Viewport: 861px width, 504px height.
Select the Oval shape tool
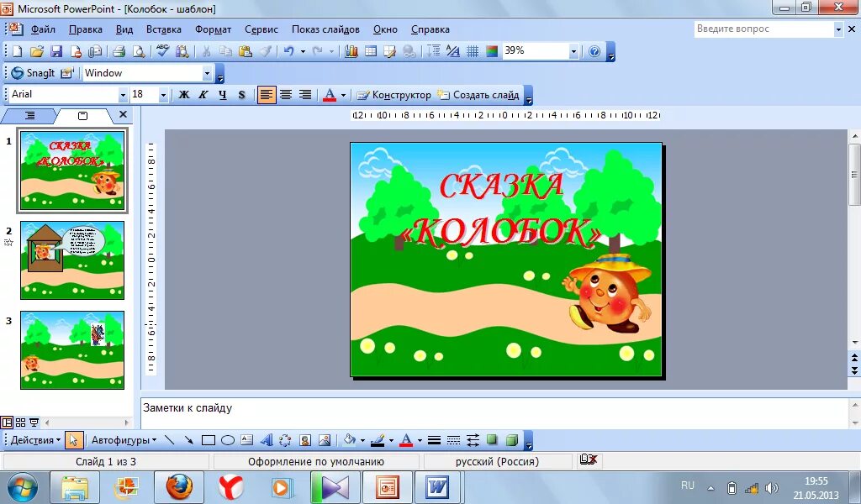point(226,439)
